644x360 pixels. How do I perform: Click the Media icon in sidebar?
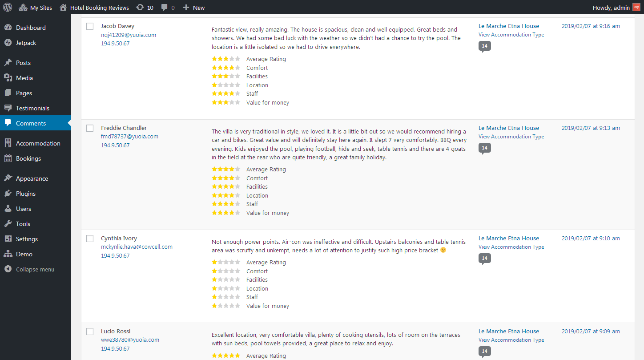(x=8, y=78)
